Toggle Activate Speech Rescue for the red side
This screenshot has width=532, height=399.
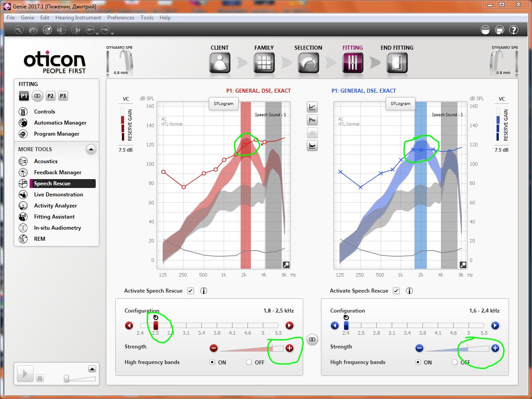(x=191, y=291)
